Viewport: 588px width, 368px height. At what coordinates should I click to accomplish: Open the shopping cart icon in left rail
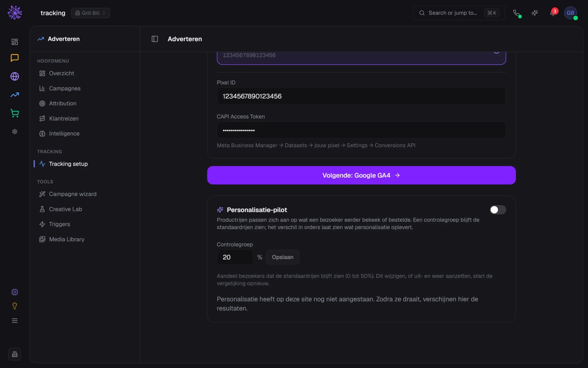pos(15,113)
